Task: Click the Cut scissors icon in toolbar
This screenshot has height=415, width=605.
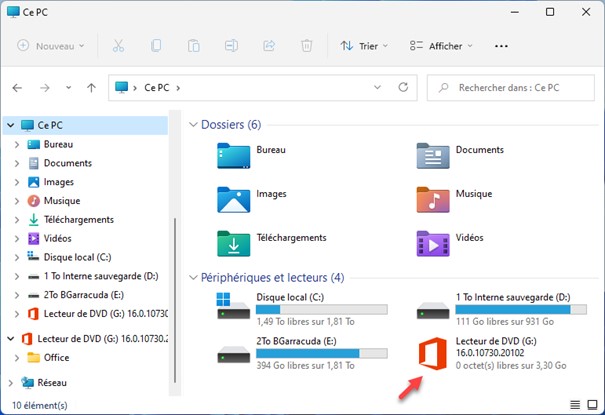Action: pyautogui.click(x=118, y=46)
